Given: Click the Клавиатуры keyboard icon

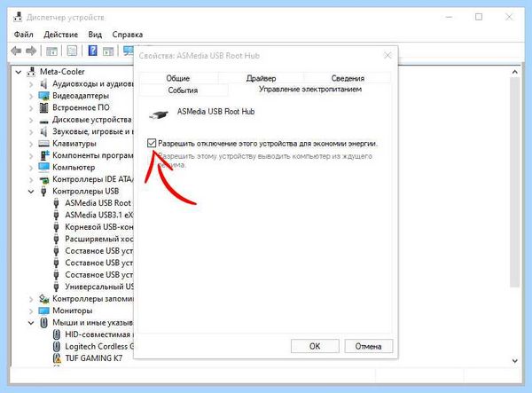Looking at the screenshot, I should point(43,144).
